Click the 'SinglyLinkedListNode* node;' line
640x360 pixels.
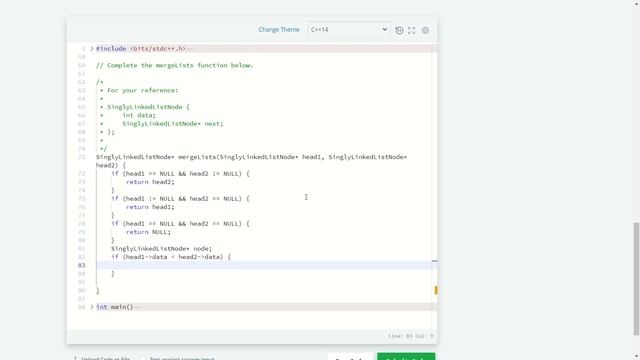point(162,249)
